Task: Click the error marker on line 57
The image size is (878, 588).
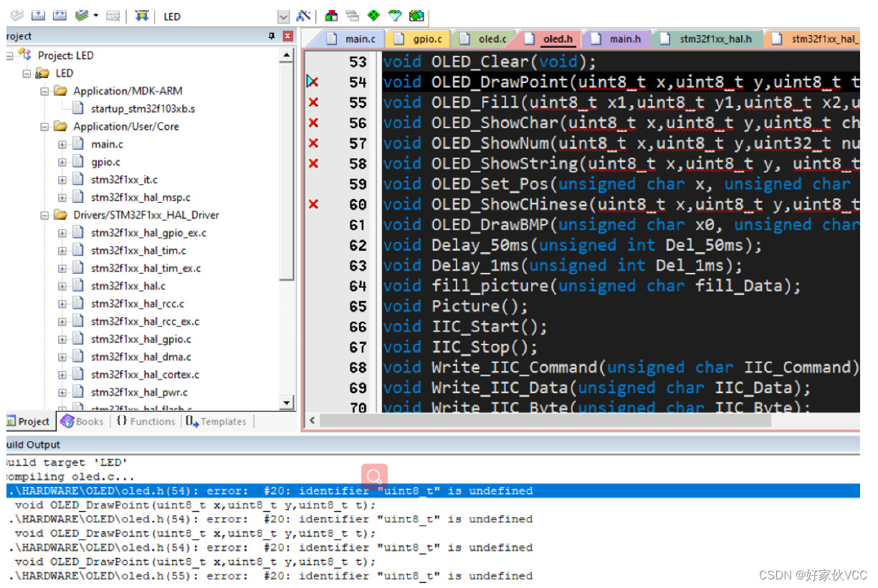Action: point(313,143)
